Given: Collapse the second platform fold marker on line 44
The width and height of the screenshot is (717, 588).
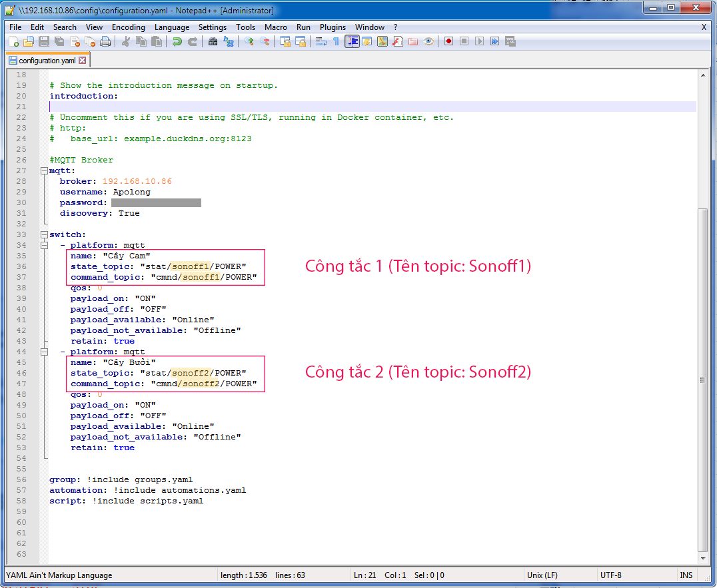Looking at the screenshot, I should [44, 352].
